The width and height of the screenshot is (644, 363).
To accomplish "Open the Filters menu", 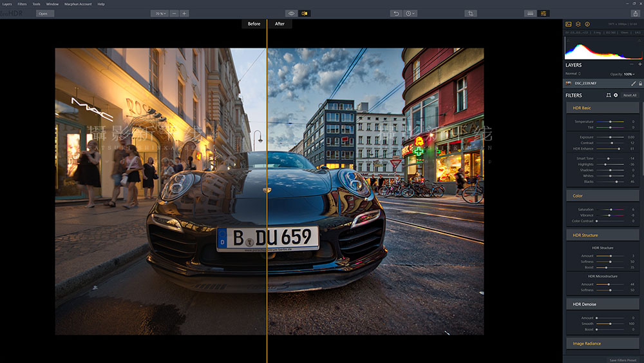I will coord(22,4).
